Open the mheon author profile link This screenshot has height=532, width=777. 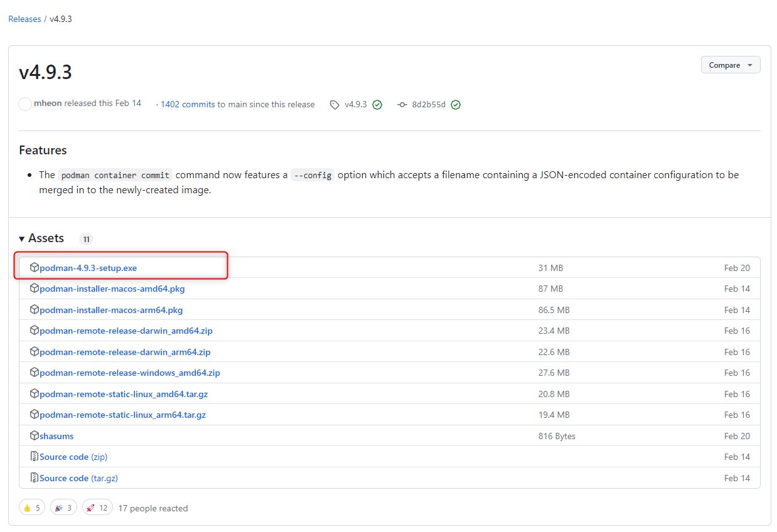48,104
